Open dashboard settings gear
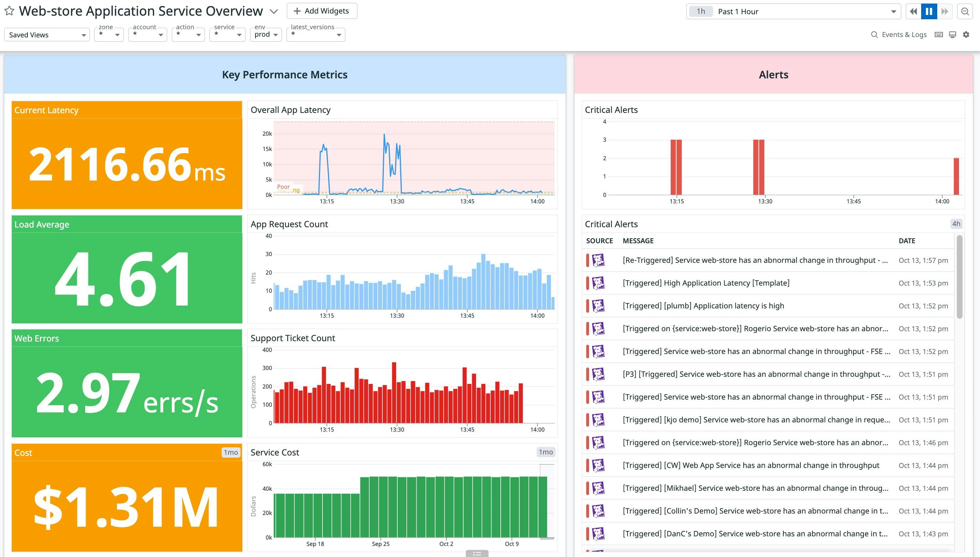The image size is (980, 557). [966, 35]
